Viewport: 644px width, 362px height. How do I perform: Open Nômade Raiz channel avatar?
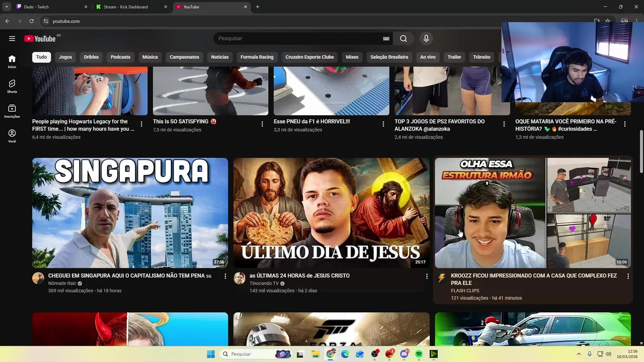click(38, 279)
